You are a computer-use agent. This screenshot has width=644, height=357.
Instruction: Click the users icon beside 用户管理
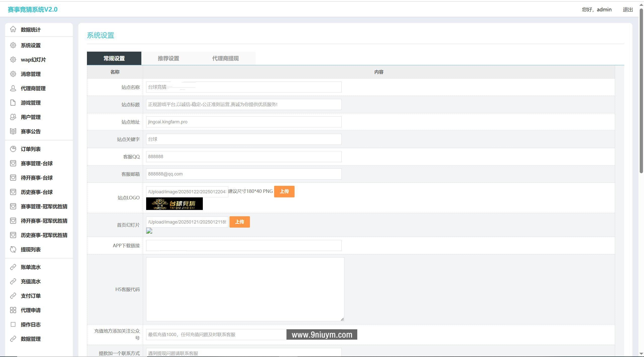coord(13,117)
